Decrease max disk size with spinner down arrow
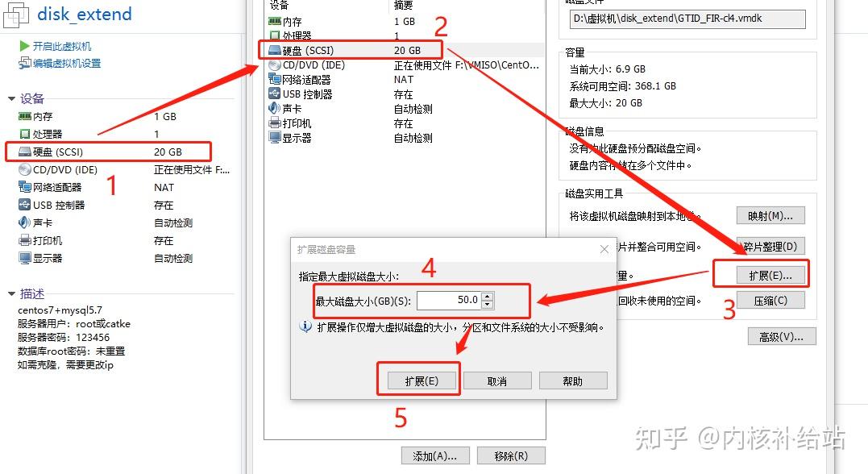 (487, 304)
